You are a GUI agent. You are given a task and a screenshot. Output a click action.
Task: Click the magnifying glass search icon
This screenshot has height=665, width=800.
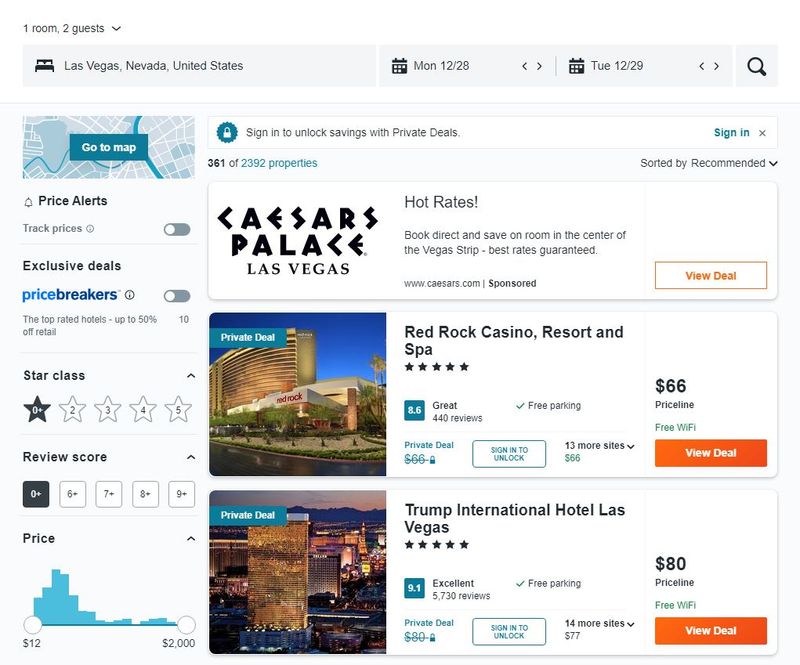(x=757, y=67)
